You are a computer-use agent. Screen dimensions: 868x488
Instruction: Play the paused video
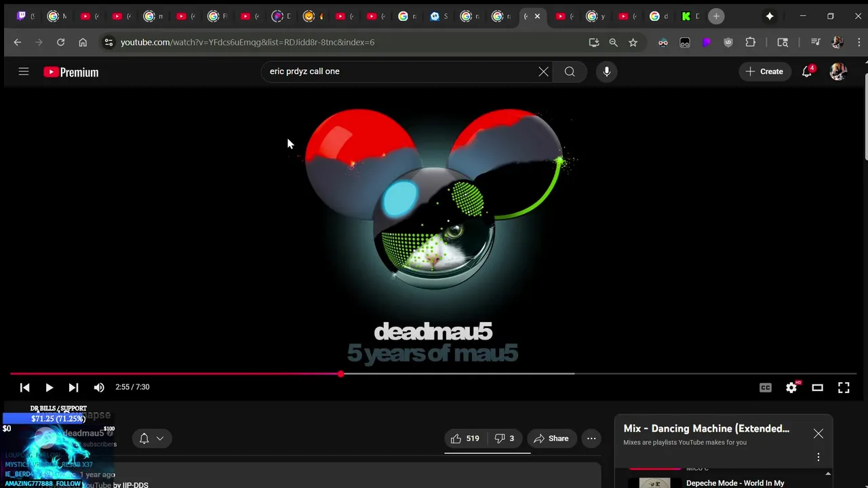coord(49,387)
